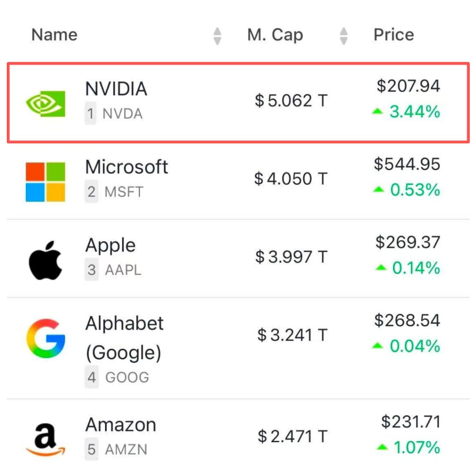Click the green up arrow beside 1.07%
The width and height of the screenshot is (476, 471).
coord(382,448)
